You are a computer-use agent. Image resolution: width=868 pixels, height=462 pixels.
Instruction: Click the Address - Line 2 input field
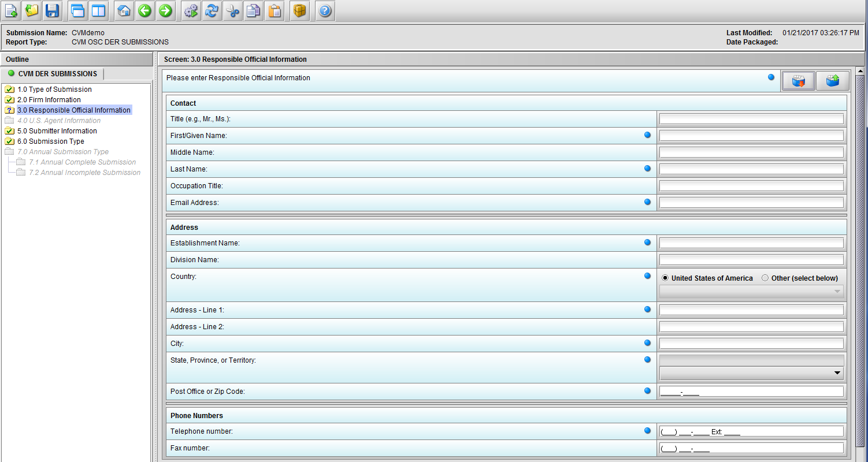tap(751, 327)
